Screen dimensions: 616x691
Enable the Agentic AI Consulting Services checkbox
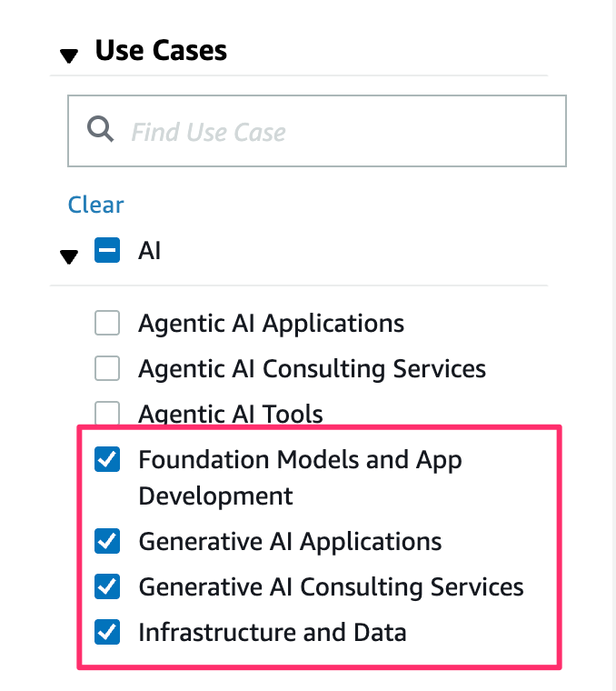click(107, 368)
